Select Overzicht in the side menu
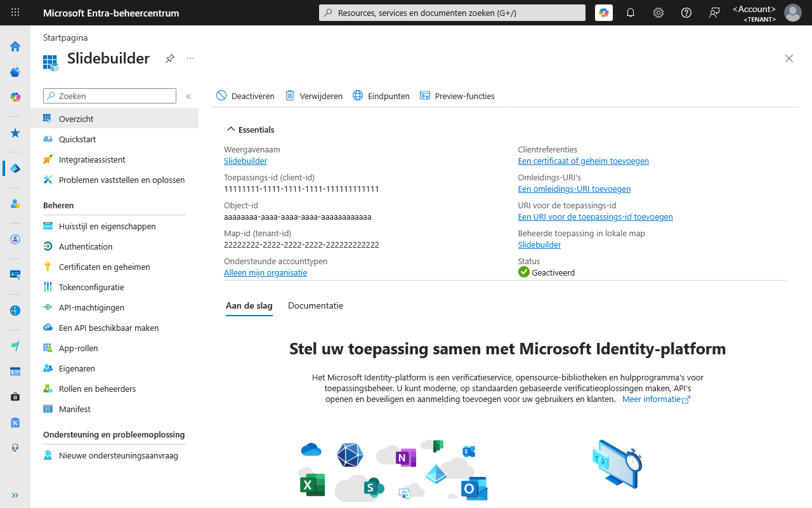 114,119
